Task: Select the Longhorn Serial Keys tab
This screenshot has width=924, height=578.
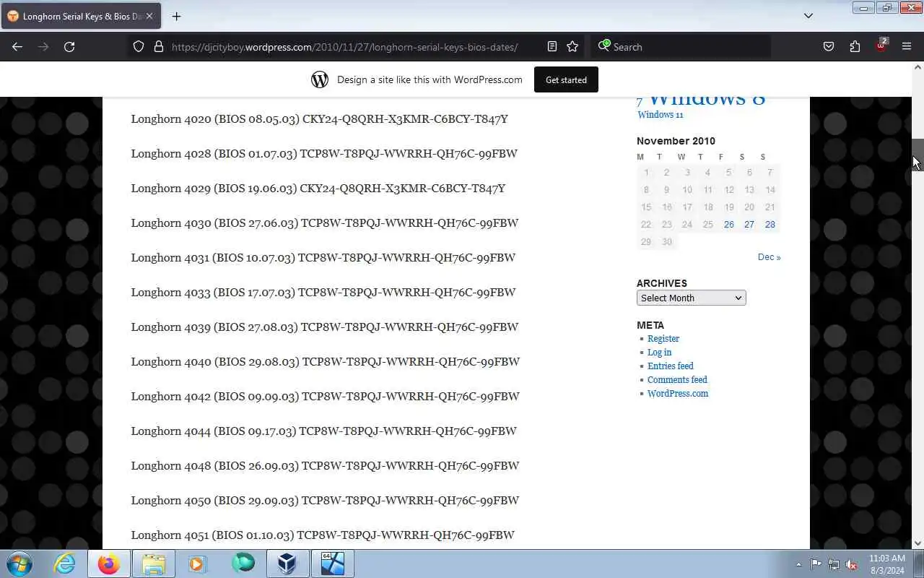Action: [81, 16]
